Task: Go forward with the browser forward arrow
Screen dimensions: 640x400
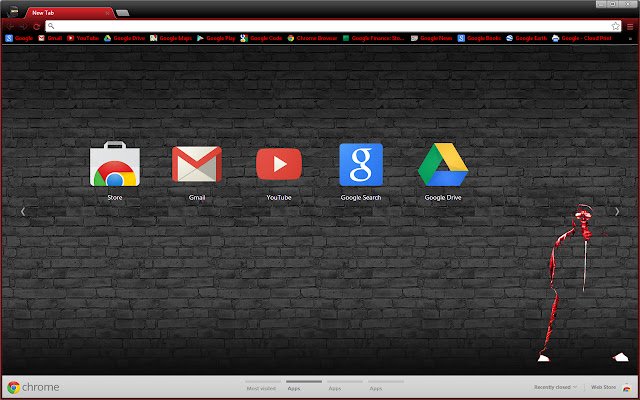Action: click(23, 27)
